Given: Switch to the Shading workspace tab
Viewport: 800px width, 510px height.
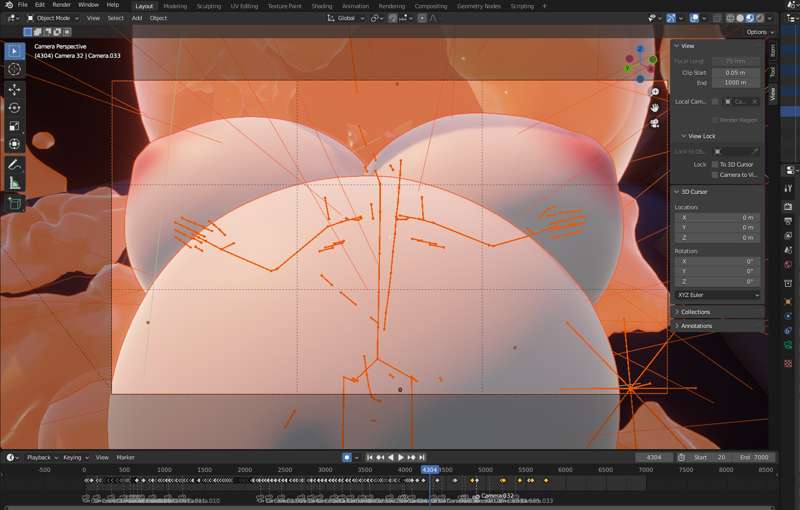Looking at the screenshot, I should (x=321, y=6).
